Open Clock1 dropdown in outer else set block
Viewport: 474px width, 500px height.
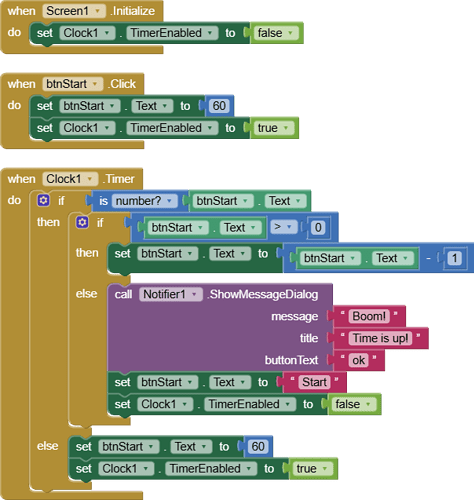(126, 469)
